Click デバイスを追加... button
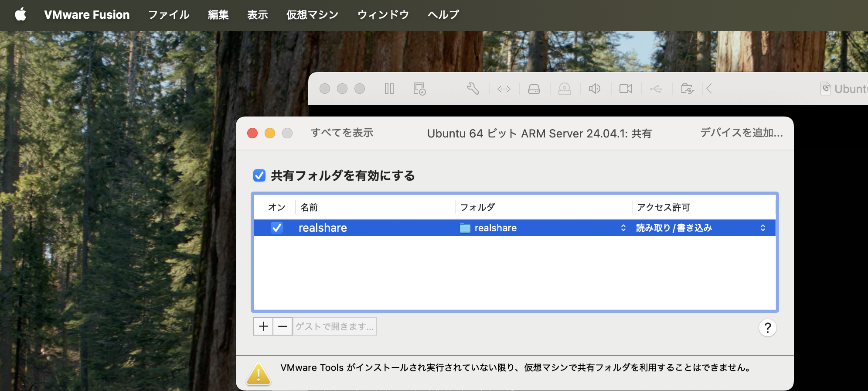This screenshot has height=391, width=868. [x=742, y=133]
